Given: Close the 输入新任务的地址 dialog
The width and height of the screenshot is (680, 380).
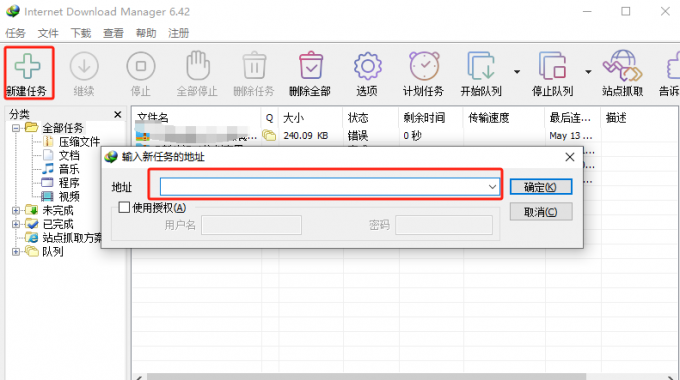Looking at the screenshot, I should pos(570,157).
